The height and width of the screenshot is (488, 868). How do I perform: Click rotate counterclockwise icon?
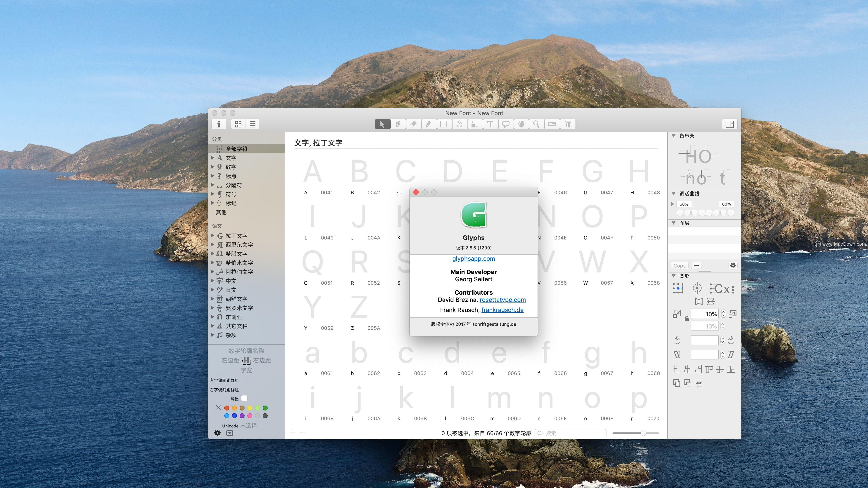coord(677,340)
